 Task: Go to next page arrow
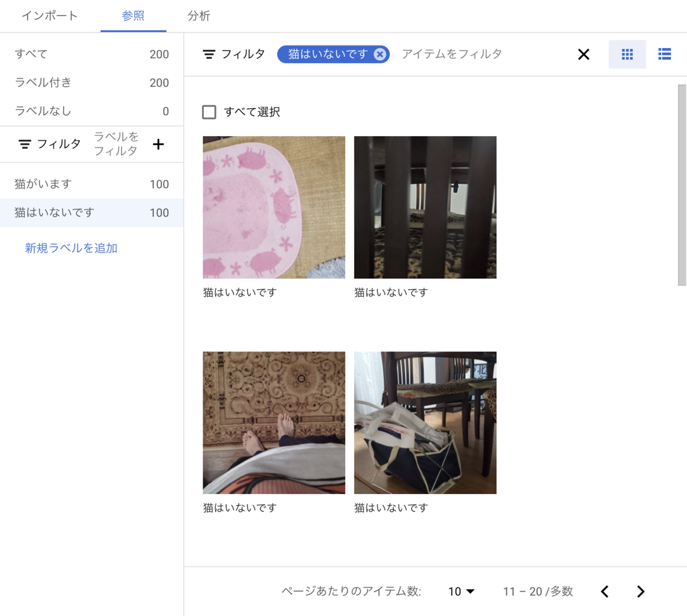click(x=641, y=591)
